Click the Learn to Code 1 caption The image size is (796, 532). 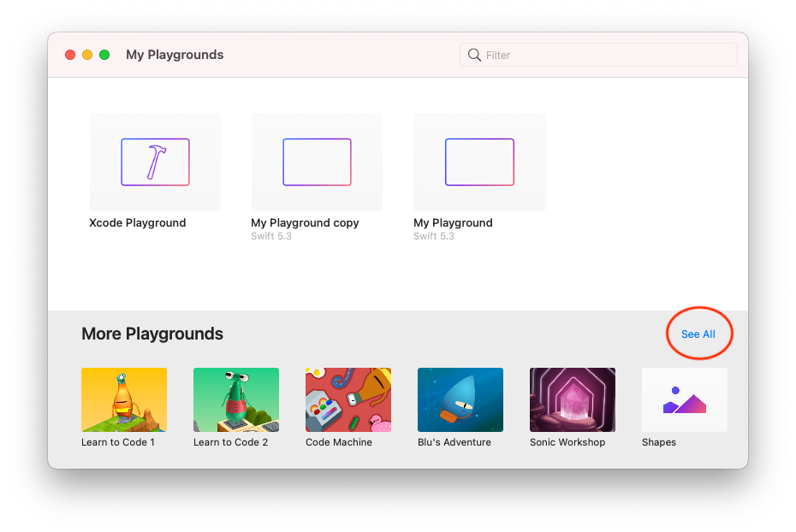click(x=118, y=442)
